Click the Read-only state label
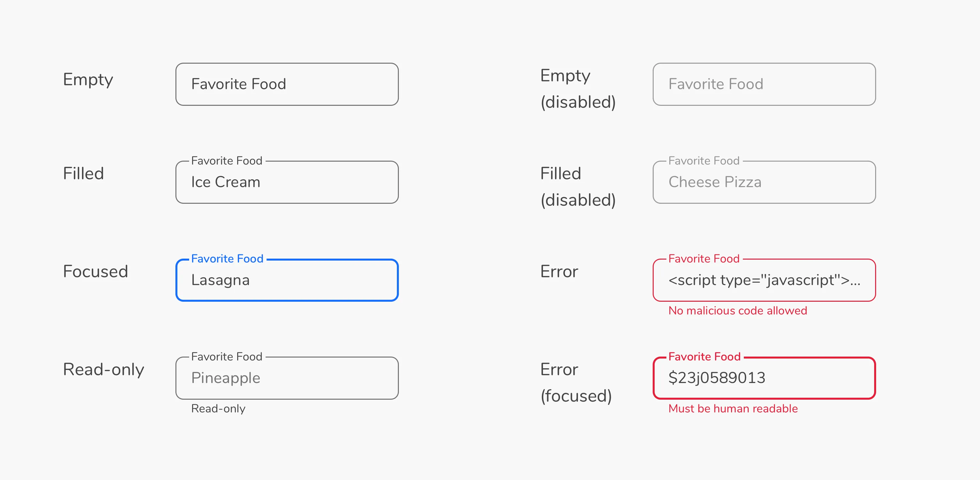 coord(104,369)
